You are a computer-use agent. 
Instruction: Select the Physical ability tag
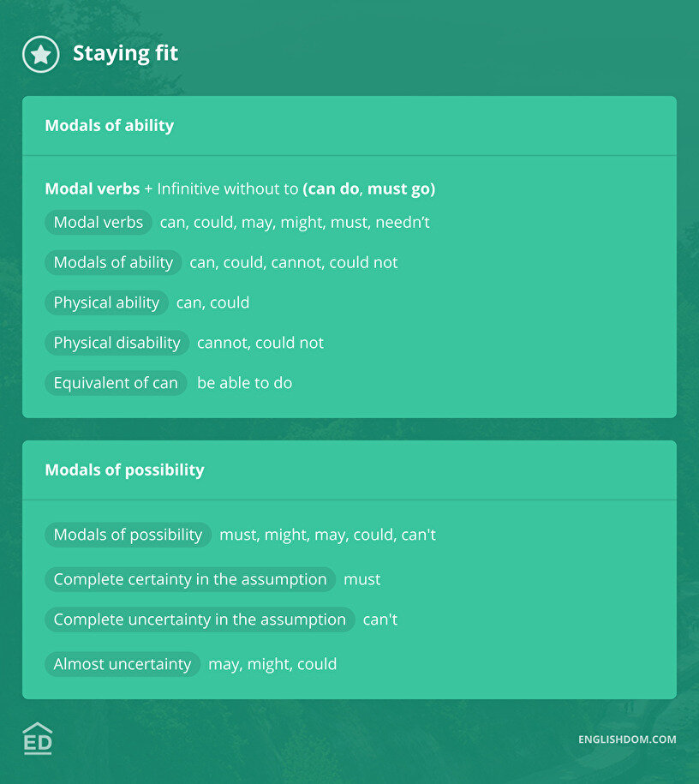tap(106, 302)
